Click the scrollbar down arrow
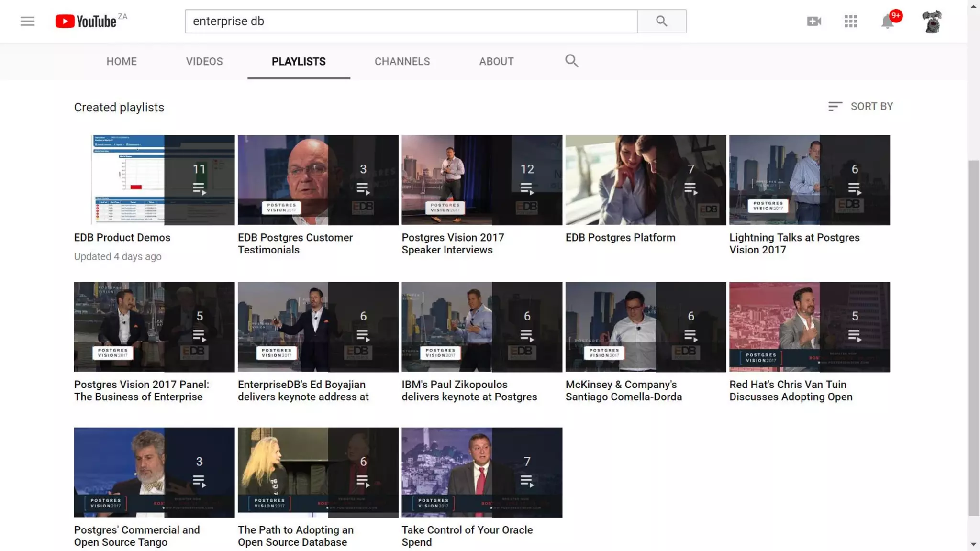This screenshot has width=980, height=551. point(973,544)
